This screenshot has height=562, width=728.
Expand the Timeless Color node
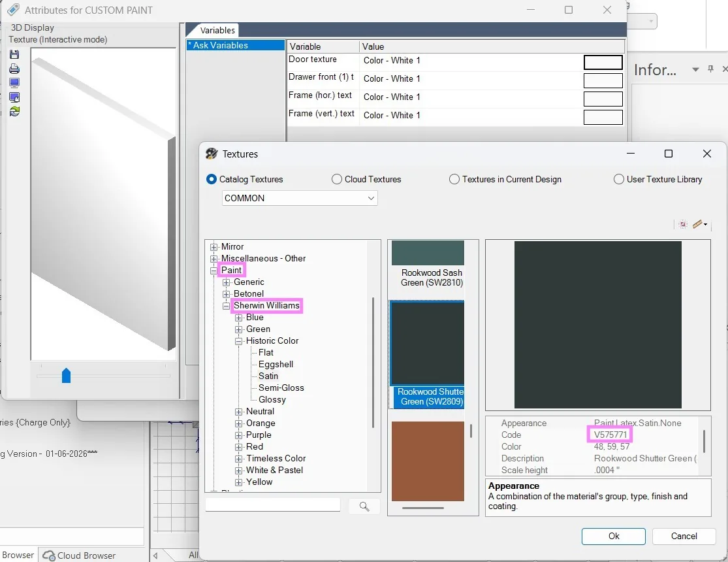(x=239, y=459)
